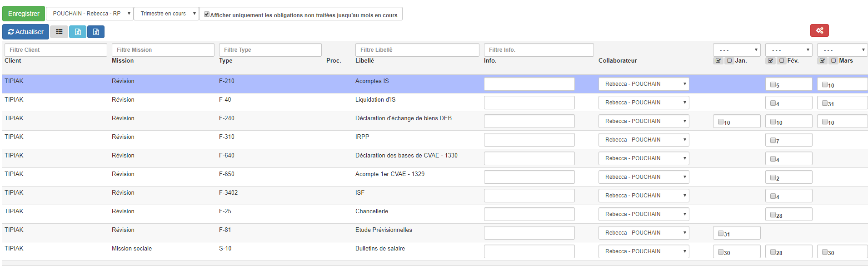Open collaborateur dropdown for Liquidation d'IS row
Screen dimensions: 868x270
pos(644,103)
